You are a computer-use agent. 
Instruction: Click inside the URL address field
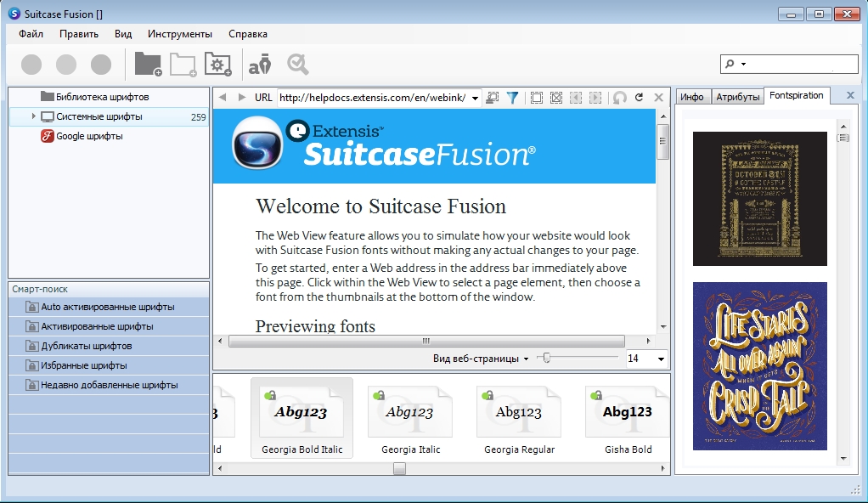374,98
